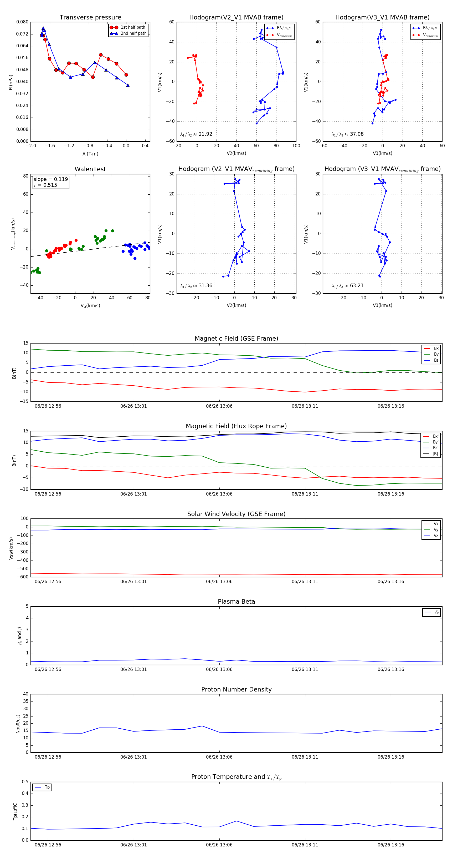Click the 'Vsw(km/s)' axis label

tap(11, 548)
